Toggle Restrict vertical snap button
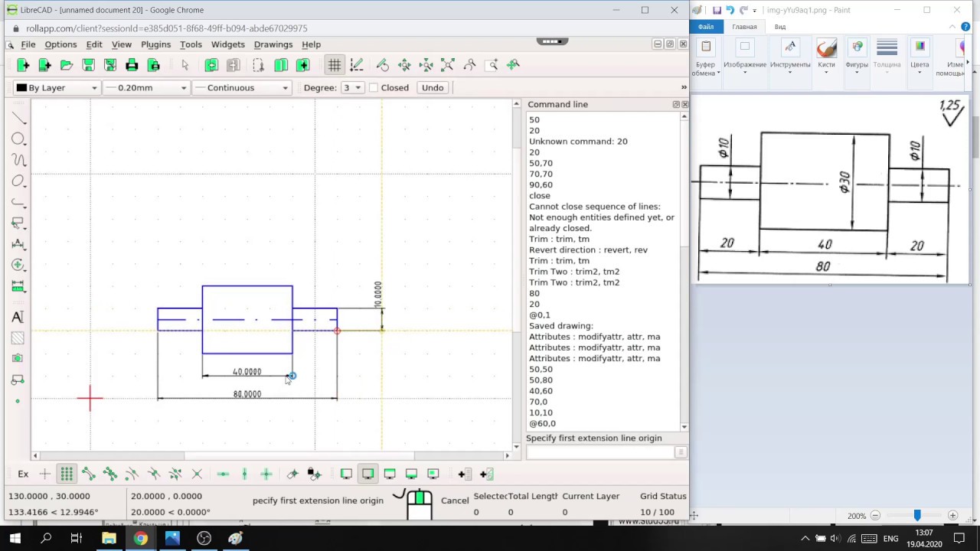The width and height of the screenshot is (980, 551). [x=244, y=474]
